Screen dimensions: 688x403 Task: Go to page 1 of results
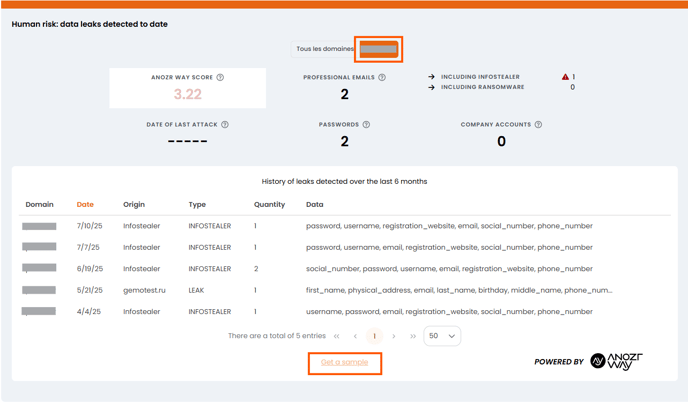[x=374, y=336]
